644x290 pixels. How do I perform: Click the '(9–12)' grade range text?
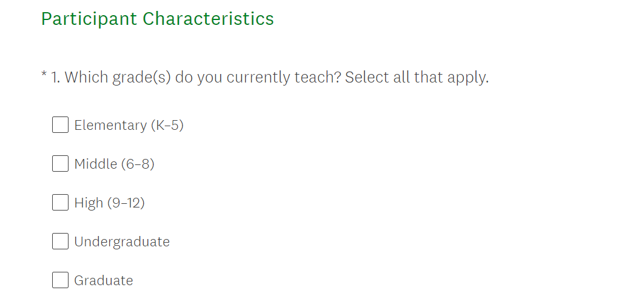coord(126,203)
